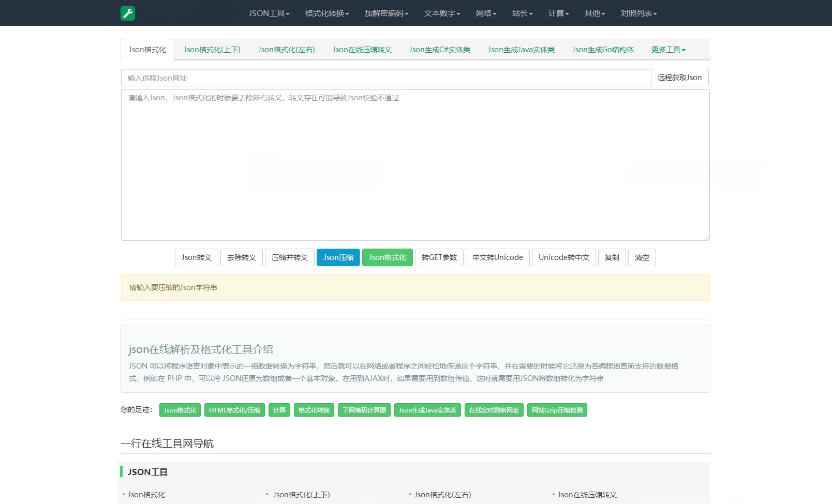The width and height of the screenshot is (832, 504).
Task: Click the Json压缩 button
Action: [x=338, y=257]
